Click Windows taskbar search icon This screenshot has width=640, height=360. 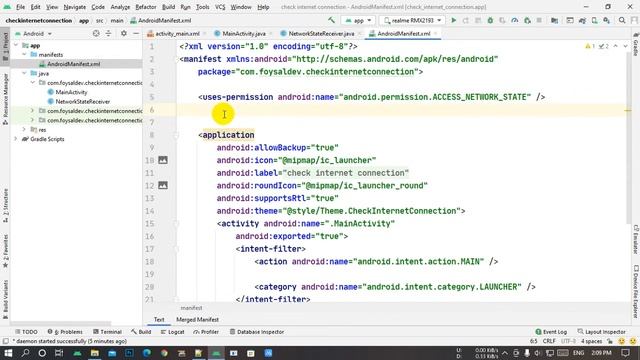(x=25, y=353)
